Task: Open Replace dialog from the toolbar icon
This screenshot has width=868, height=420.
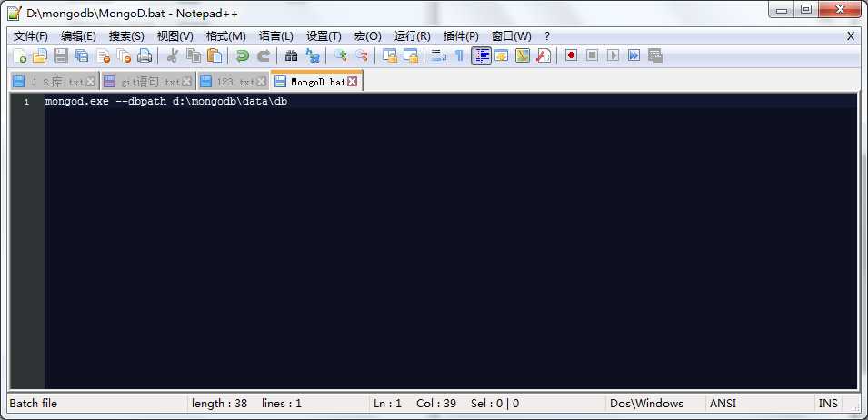Action: tap(313, 55)
